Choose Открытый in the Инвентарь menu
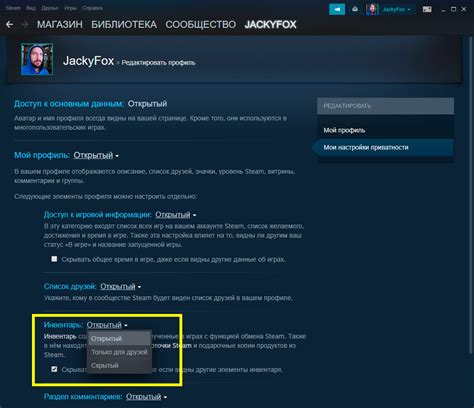This screenshot has height=408, width=474. 119,339
